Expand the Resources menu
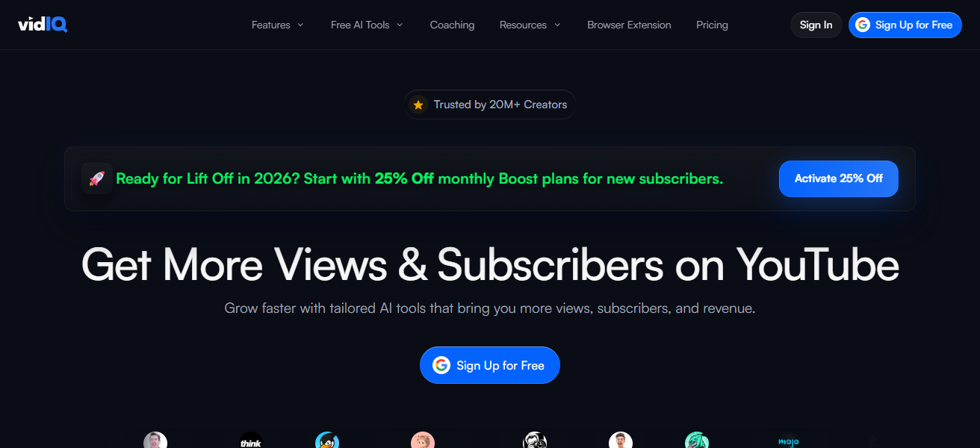The width and height of the screenshot is (980, 448). 530,25
